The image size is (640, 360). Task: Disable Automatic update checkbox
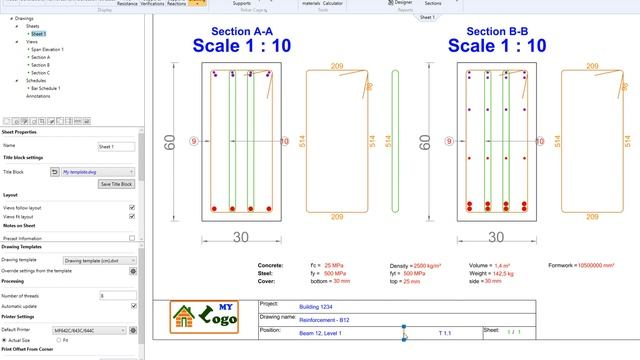[x=133, y=306]
